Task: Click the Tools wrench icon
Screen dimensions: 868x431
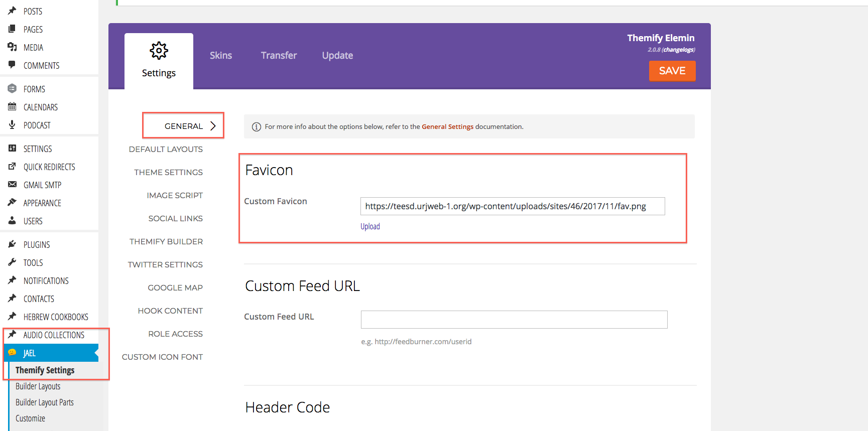Action: pos(12,262)
